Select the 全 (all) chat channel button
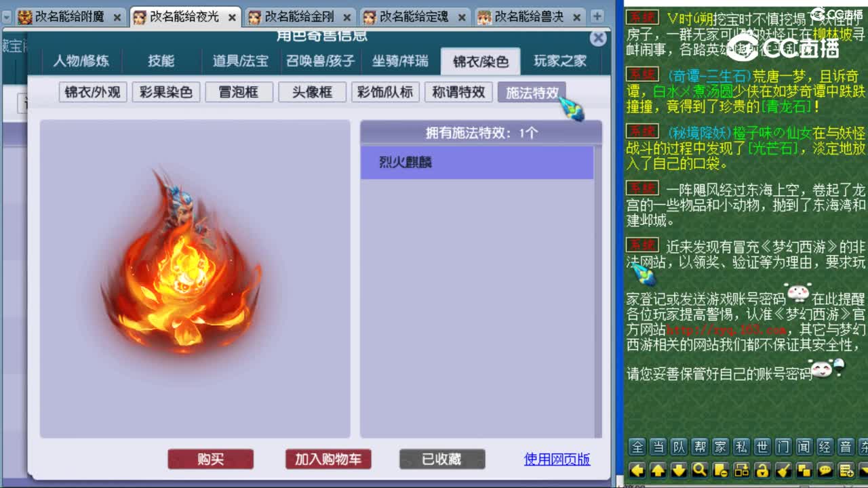The width and height of the screenshot is (868, 488). pos(637,447)
